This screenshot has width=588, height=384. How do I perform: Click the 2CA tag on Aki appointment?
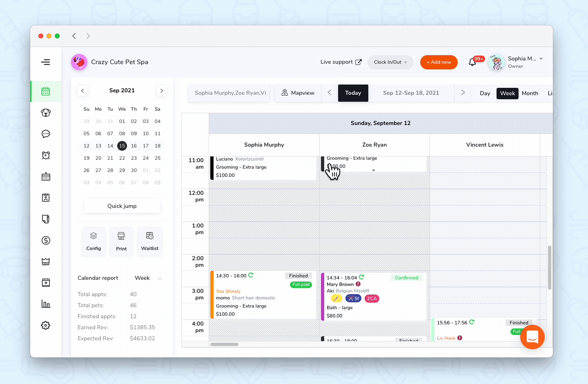[x=372, y=299]
